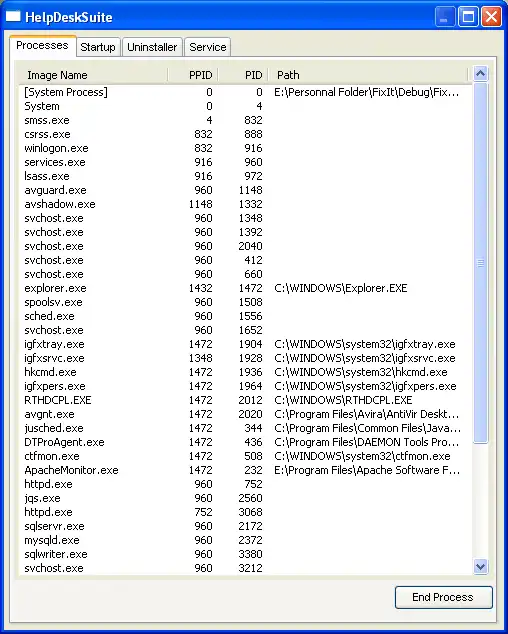
Task: Sort by PID column header
Action: click(x=243, y=75)
